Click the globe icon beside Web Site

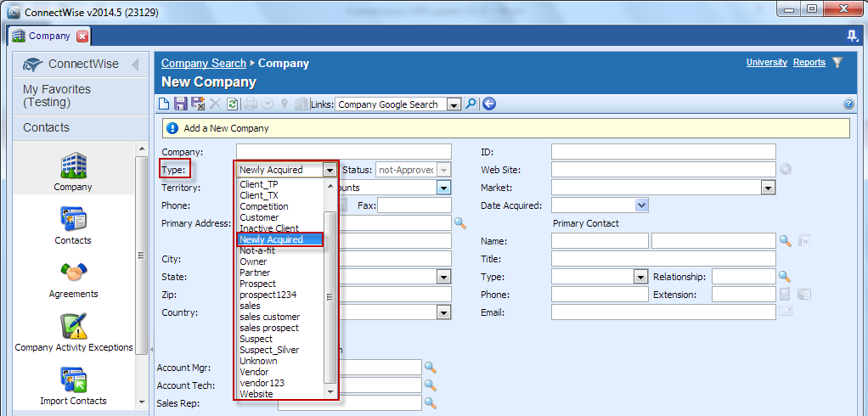point(786,170)
